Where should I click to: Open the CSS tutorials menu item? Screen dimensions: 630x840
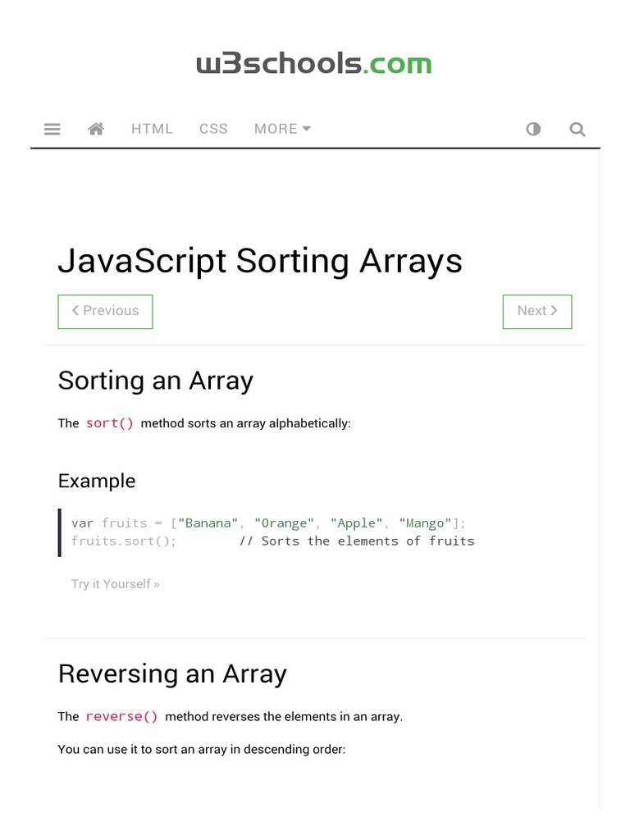point(213,129)
